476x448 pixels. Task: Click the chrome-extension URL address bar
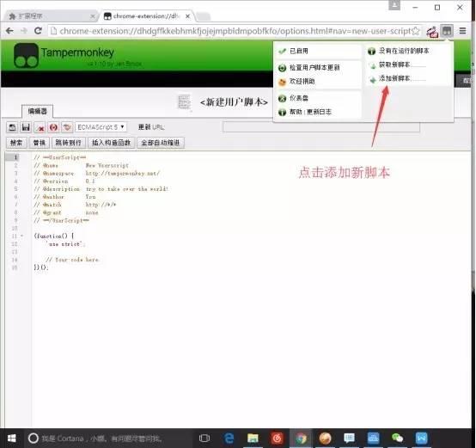(x=235, y=31)
